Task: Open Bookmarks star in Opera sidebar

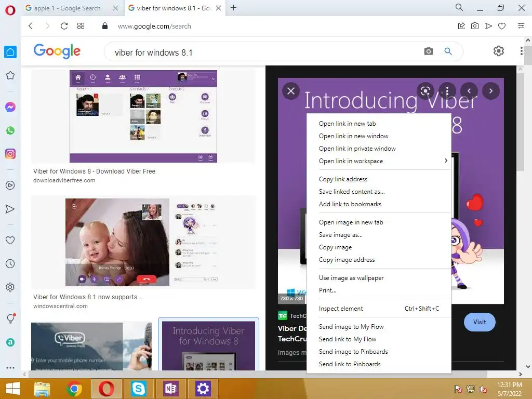Action: point(10,75)
